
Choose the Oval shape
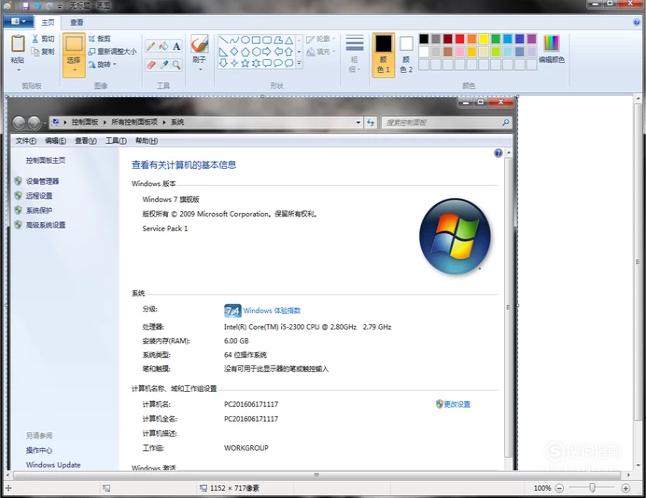(x=245, y=40)
